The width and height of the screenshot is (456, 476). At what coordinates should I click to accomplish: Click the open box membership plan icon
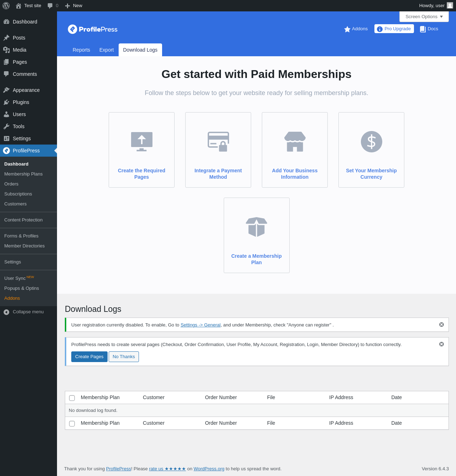click(x=256, y=227)
